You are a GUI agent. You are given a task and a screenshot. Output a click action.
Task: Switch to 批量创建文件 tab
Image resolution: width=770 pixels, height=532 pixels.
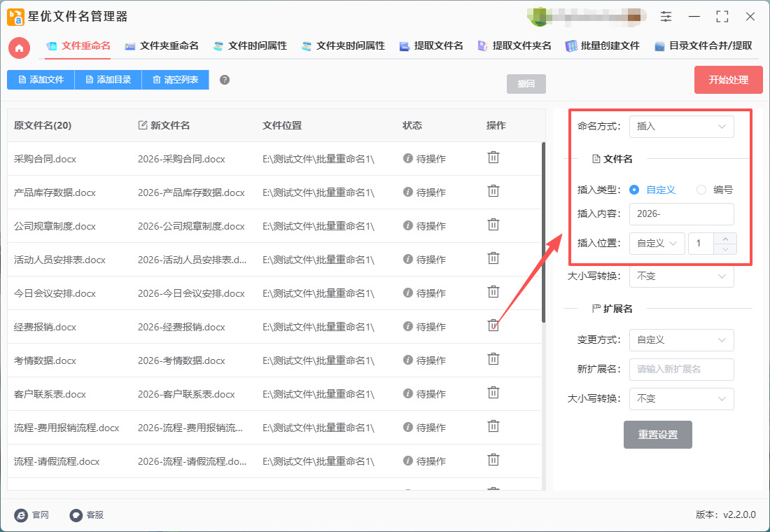coord(603,46)
